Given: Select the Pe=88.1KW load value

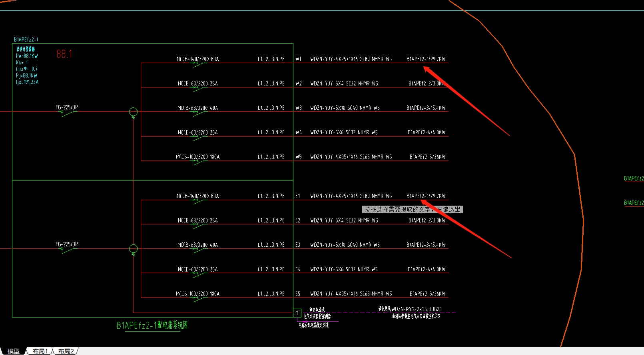Looking at the screenshot, I should point(27,56).
